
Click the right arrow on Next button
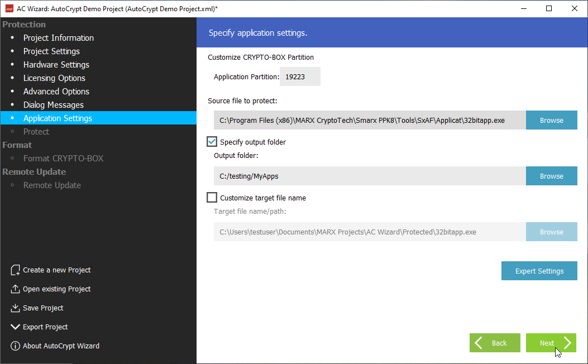pos(567,343)
